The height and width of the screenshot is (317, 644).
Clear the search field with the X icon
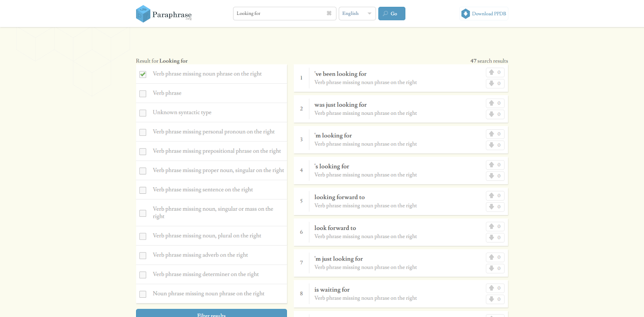(x=329, y=13)
